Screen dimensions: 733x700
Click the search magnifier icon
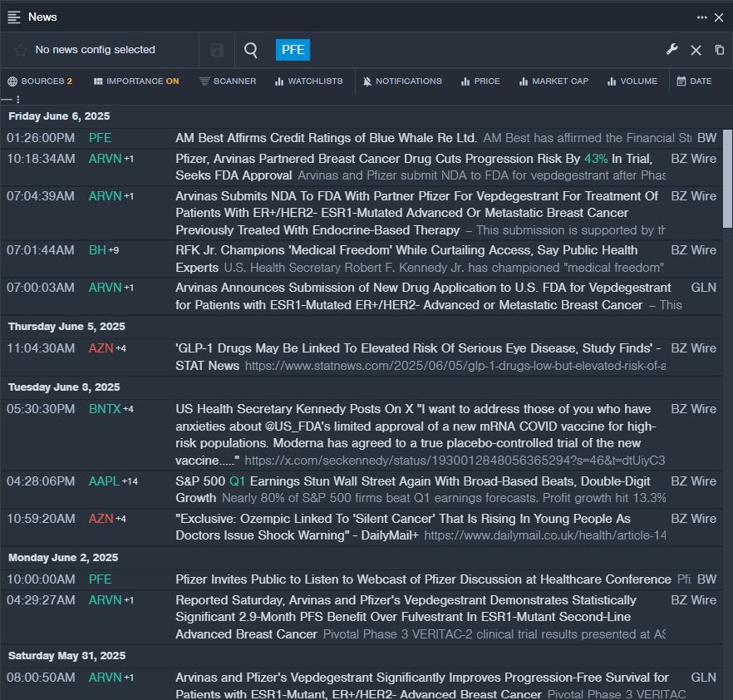(251, 50)
